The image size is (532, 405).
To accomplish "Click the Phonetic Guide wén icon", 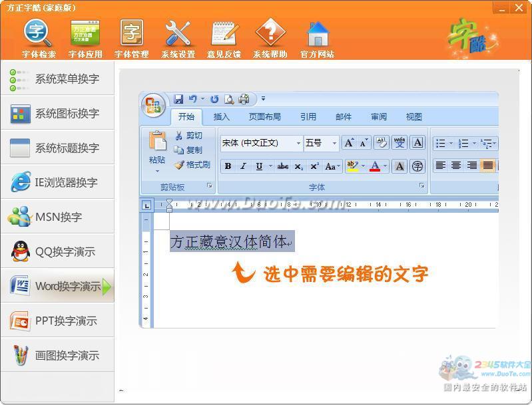I will (399, 143).
